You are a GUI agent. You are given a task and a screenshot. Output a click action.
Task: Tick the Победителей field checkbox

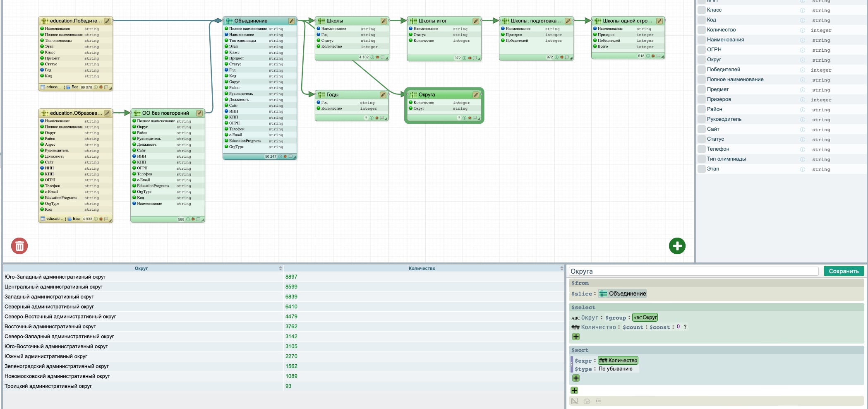[701, 70]
